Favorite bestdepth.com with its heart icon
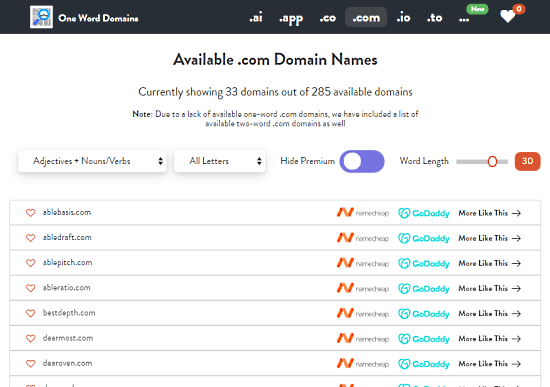This screenshot has height=387, width=550. pos(31,313)
